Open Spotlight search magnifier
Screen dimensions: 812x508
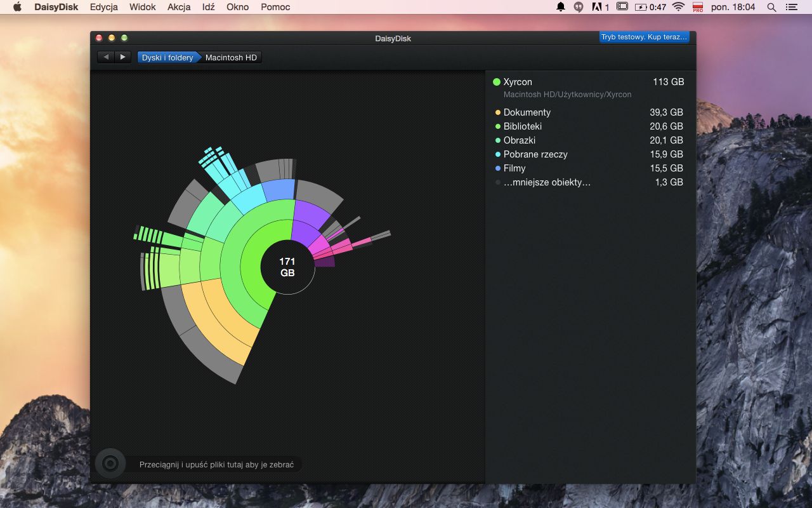click(x=772, y=7)
